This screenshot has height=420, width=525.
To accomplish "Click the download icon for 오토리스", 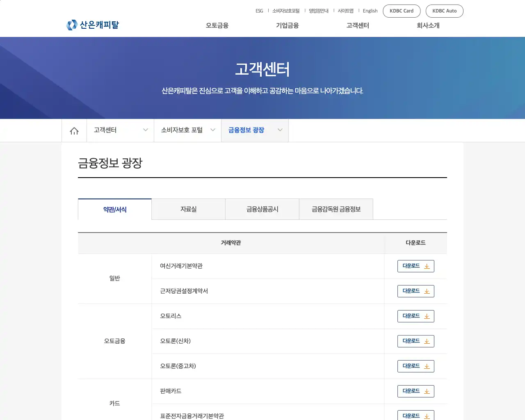I will point(427,316).
